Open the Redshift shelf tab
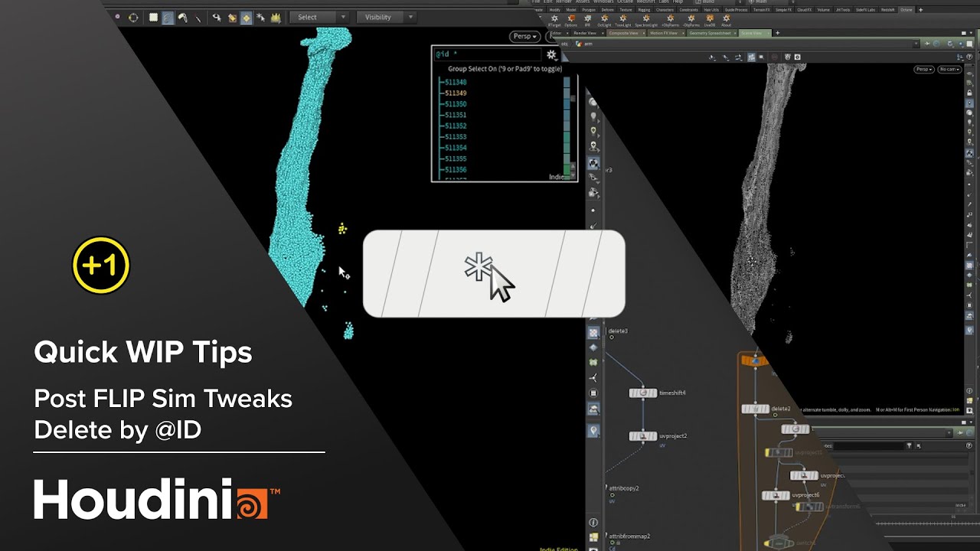Viewport: 980px width, 551px height. click(887, 10)
